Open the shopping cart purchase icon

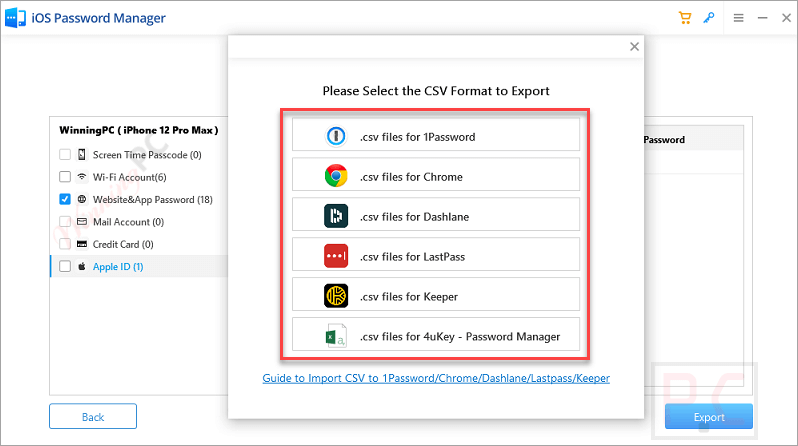tap(685, 18)
